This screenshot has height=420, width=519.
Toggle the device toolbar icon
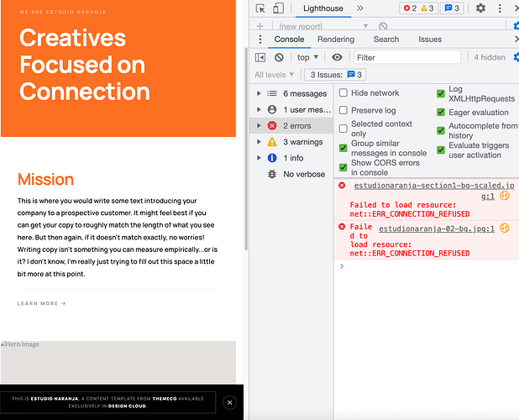click(278, 8)
